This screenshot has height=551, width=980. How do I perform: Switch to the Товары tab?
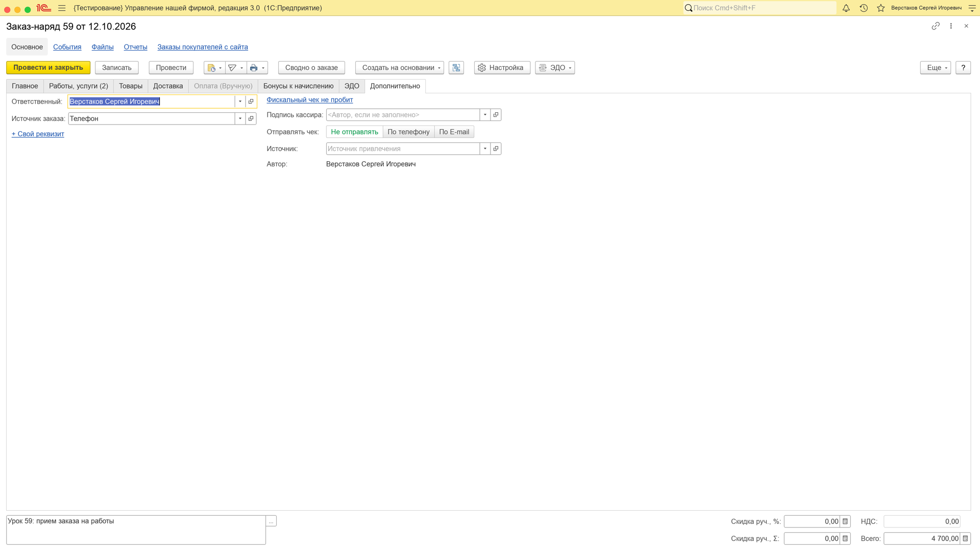(x=131, y=86)
